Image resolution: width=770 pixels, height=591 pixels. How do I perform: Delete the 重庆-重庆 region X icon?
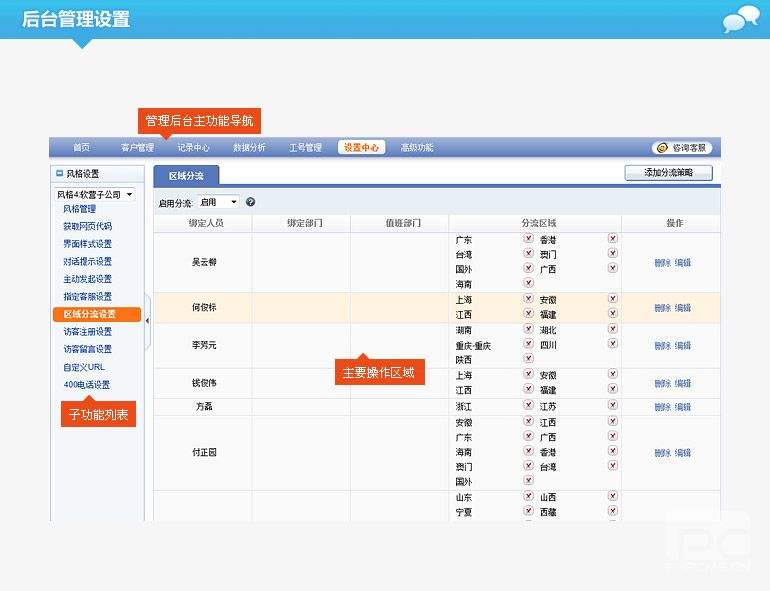(x=528, y=343)
